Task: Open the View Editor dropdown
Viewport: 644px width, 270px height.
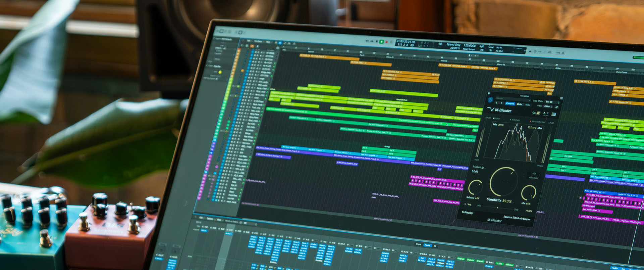Action: [x=548, y=106]
